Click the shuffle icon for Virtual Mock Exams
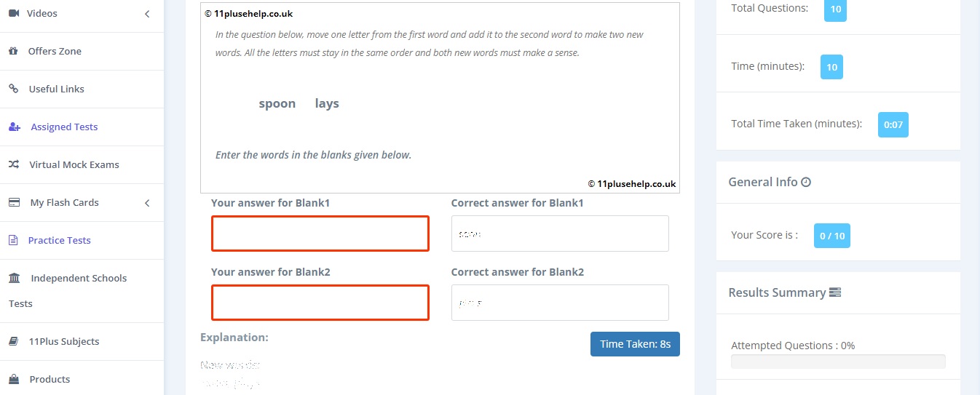 coord(14,164)
